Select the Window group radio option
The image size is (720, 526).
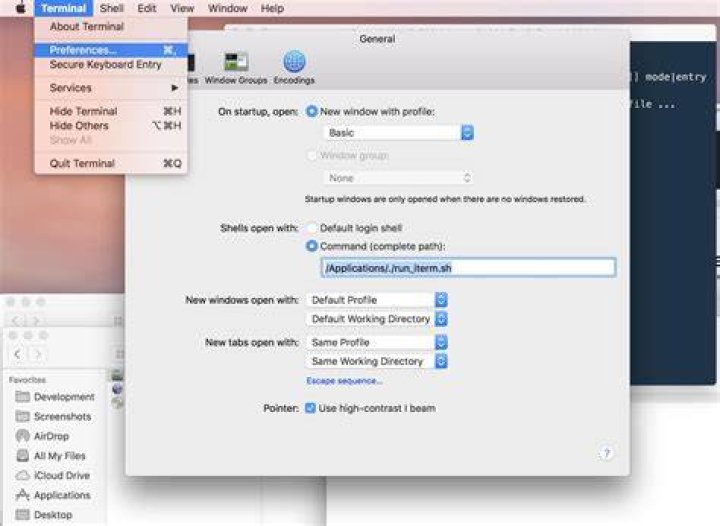312,155
